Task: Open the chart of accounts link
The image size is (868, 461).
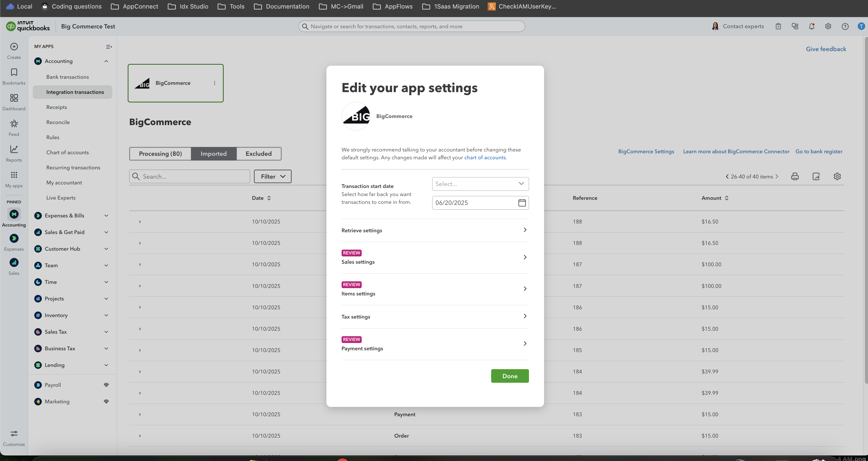Action: (x=485, y=158)
